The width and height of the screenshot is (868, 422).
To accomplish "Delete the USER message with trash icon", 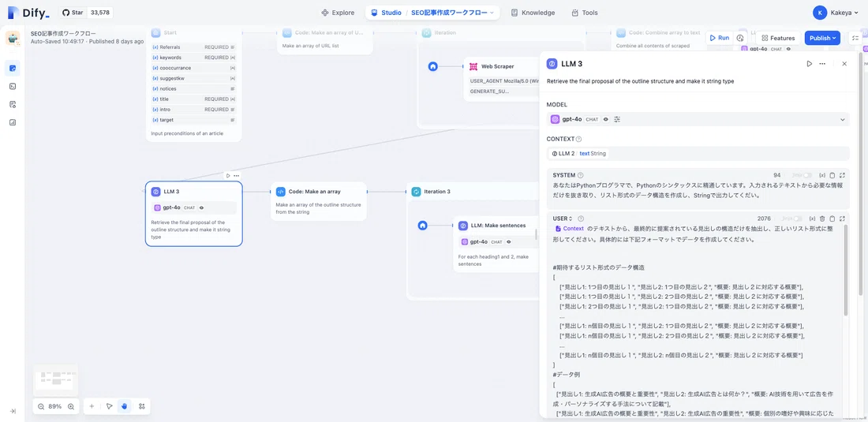I will [822, 219].
